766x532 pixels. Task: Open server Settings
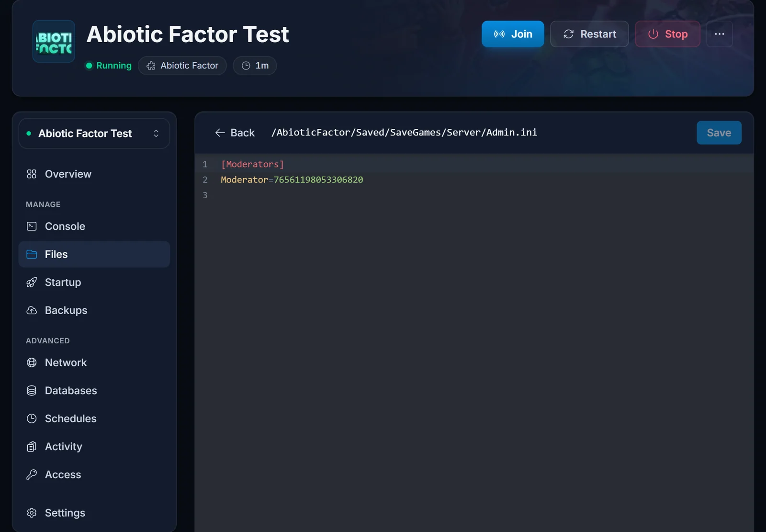(94, 513)
